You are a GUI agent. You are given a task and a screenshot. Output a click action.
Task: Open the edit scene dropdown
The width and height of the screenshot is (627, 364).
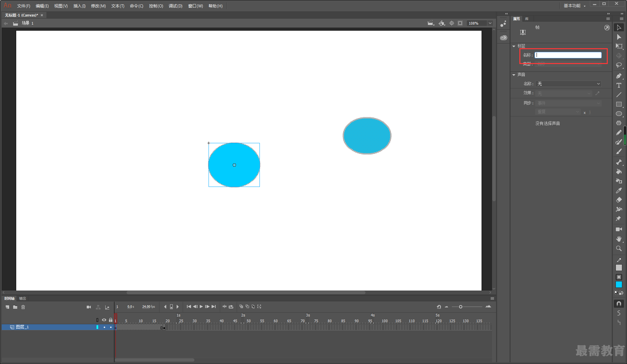coord(431,23)
